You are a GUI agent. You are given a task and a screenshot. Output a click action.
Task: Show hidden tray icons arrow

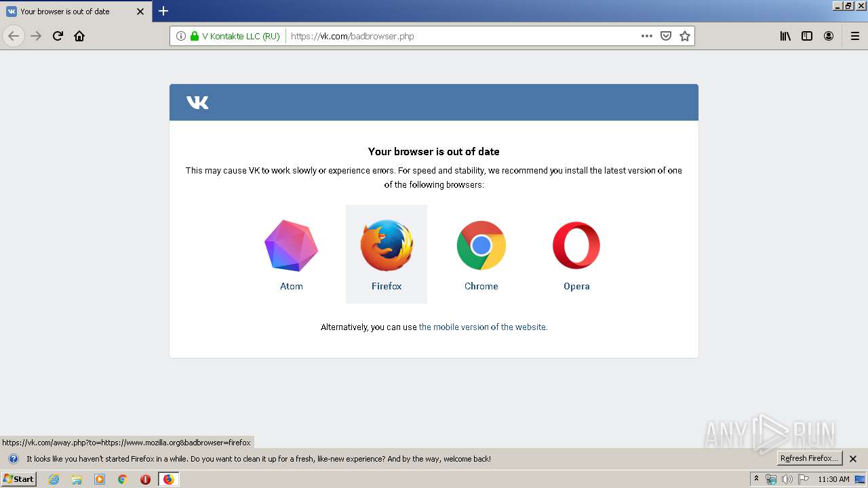757,479
